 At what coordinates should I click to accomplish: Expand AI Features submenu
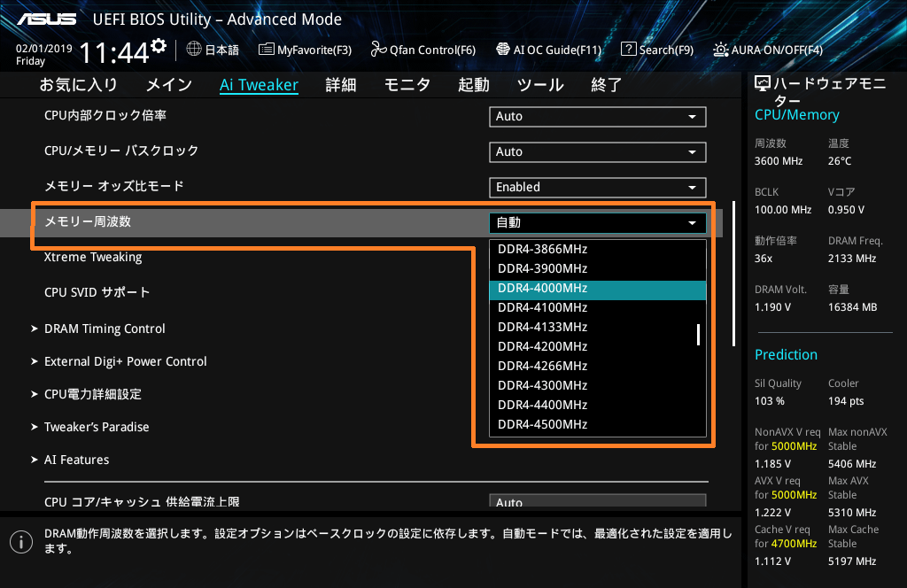[x=76, y=460]
